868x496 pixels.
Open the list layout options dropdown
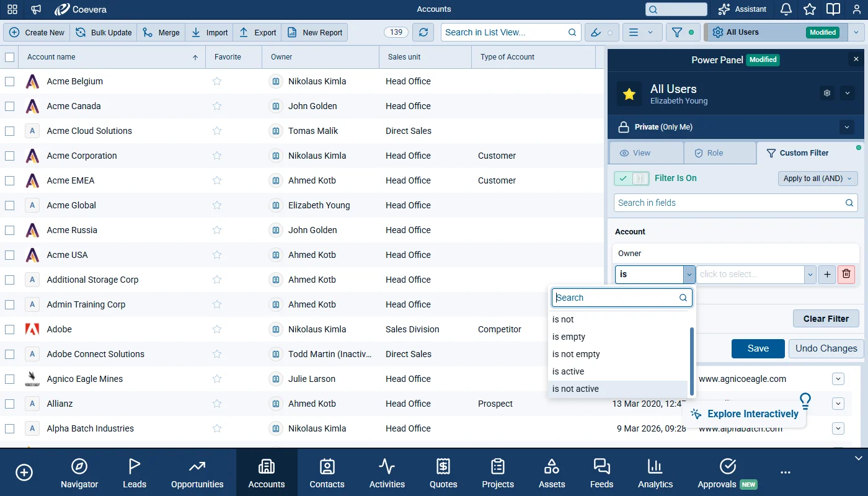pyautogui.click(x=642, y=32)
